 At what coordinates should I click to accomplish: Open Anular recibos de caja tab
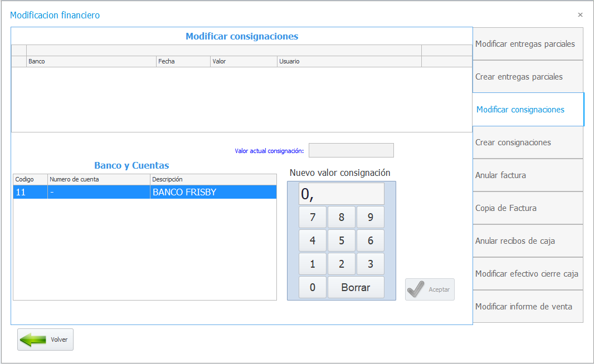coord(528,241)
